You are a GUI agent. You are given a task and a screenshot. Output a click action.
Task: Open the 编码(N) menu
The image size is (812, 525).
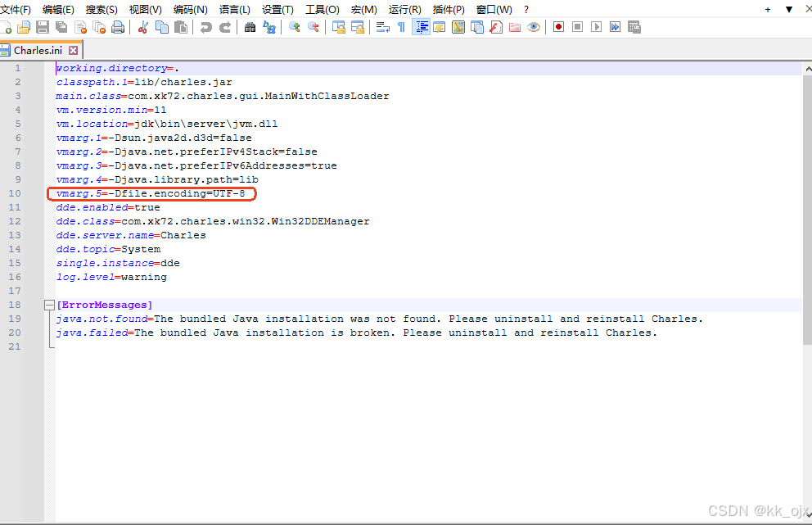[191, 9]
